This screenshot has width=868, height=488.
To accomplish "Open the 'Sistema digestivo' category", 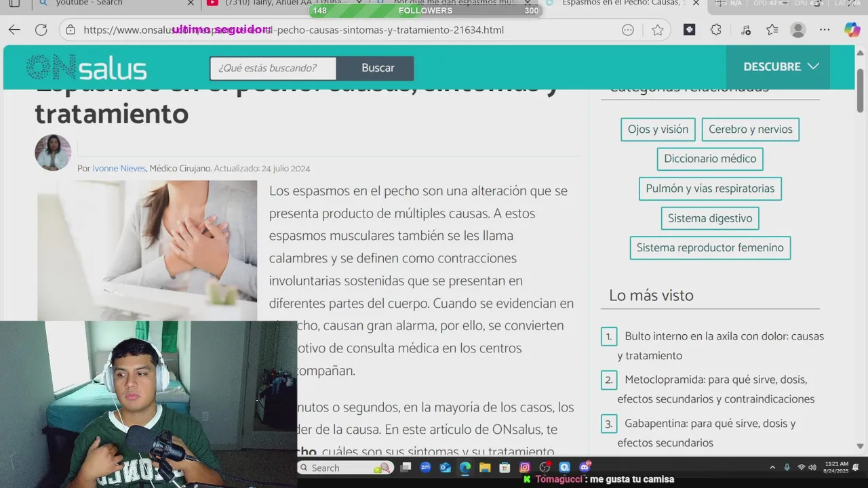I will coord(710,218).
